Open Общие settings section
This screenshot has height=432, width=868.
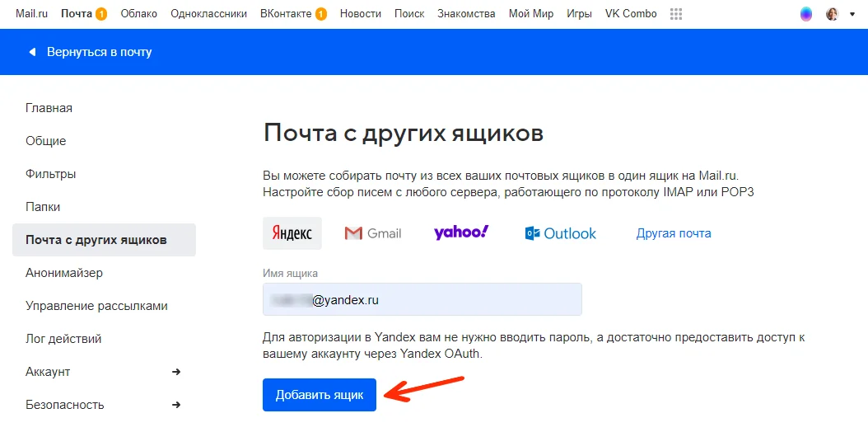tap(45, 141)
